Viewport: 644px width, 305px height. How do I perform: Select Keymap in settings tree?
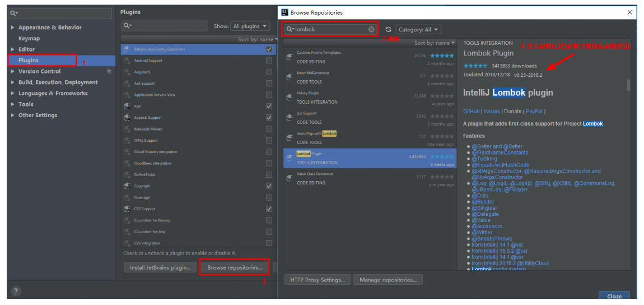[29, 38]
